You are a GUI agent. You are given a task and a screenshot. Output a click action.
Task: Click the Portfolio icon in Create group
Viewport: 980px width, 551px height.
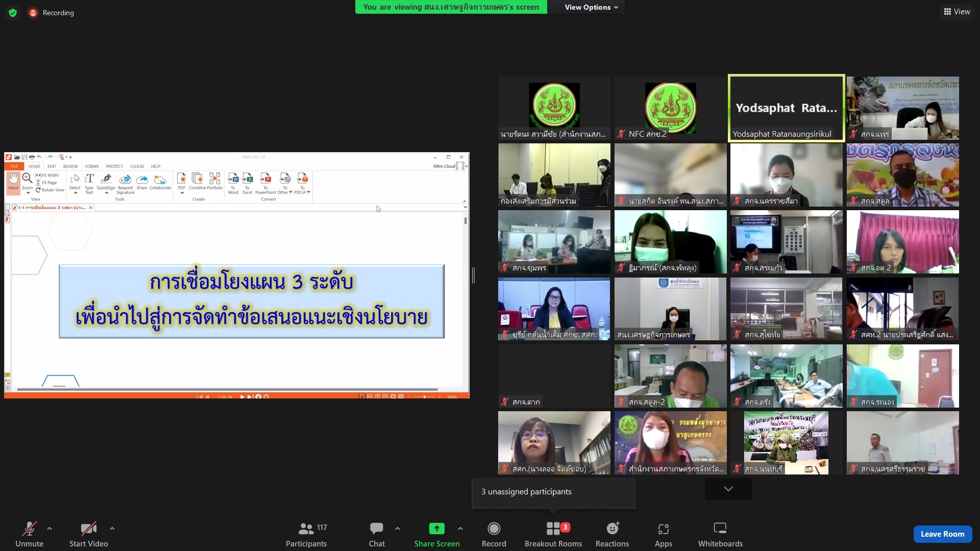pyautogui.click(x=215, y=182)
